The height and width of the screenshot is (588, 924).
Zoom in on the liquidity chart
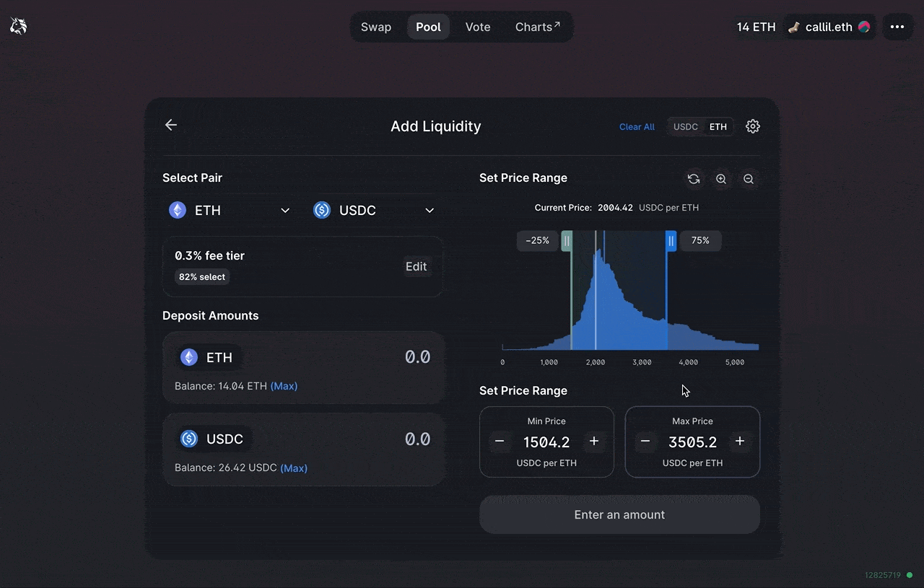721,179
